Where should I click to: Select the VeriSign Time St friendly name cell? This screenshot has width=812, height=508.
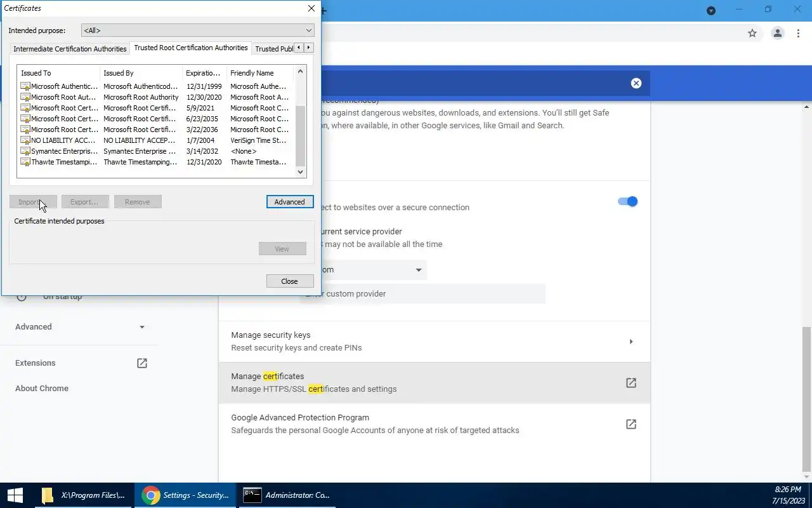tap(259, 140)
